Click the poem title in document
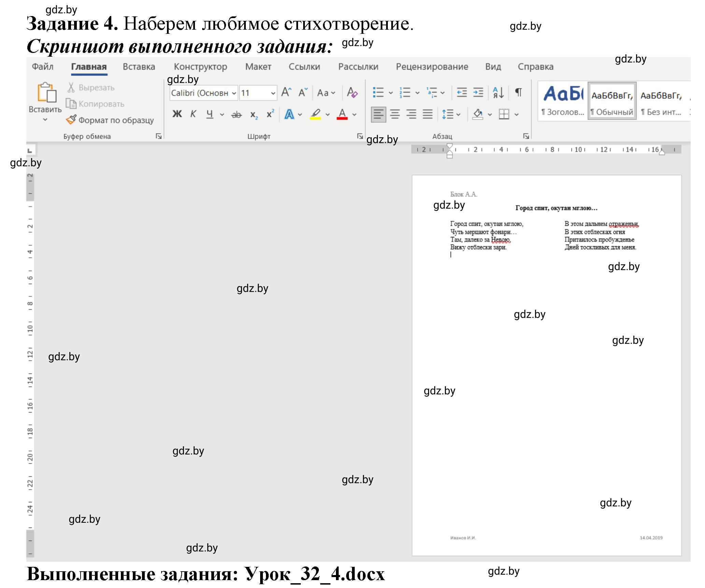This screenshot has height=588, width=705. (556, 208)
